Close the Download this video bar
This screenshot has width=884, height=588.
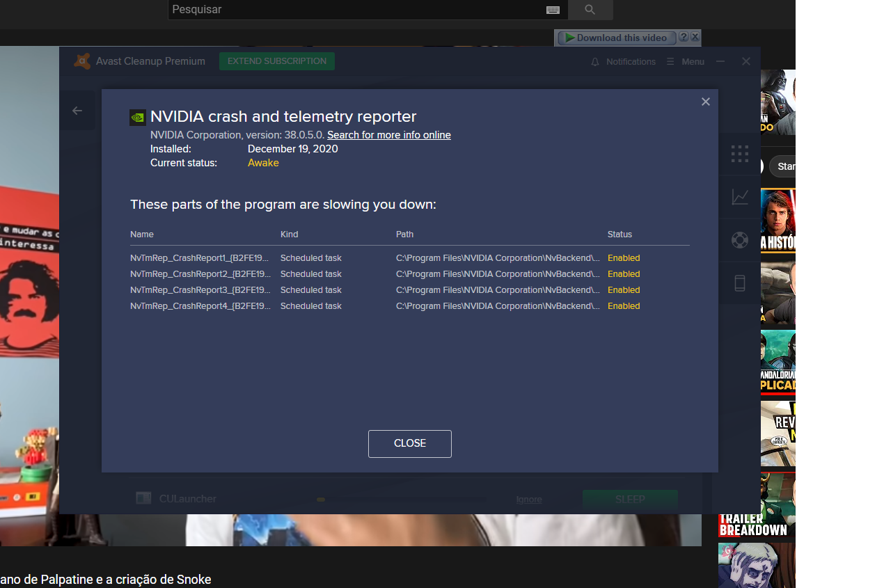tap(695, 37)
